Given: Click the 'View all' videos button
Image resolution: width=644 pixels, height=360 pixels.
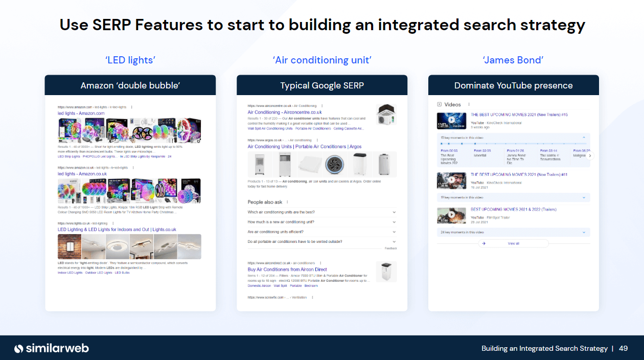Looking at the screenshot, I should [x=513, y=243].
